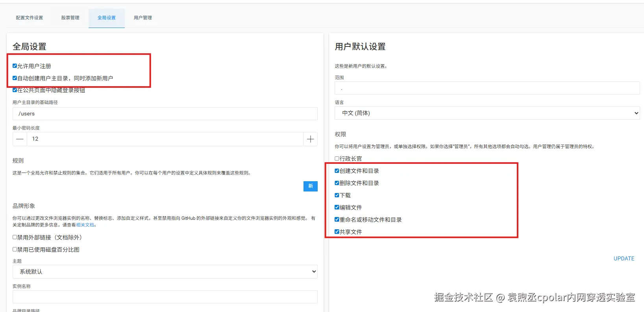
Task: Toggle 编辑文件 permission checkbox
Action: click(x=337, y=207)
